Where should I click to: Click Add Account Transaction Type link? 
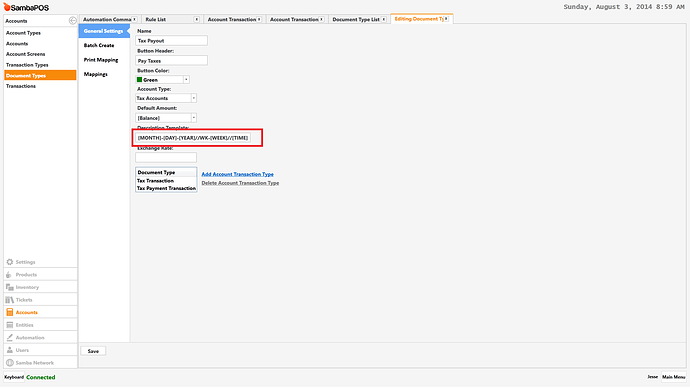[238, 174]
